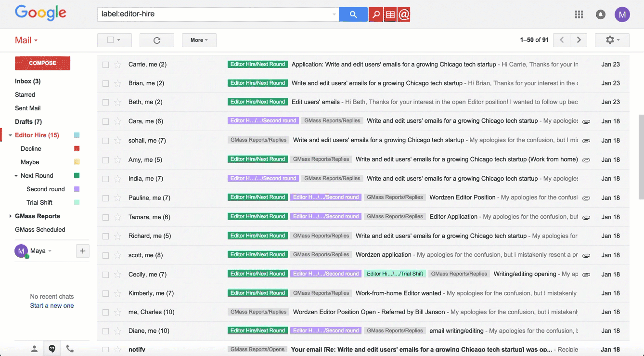The image size is (644, 356).
Task: Click the phone call icon at bottom left
Action: [x=70, y=348]
